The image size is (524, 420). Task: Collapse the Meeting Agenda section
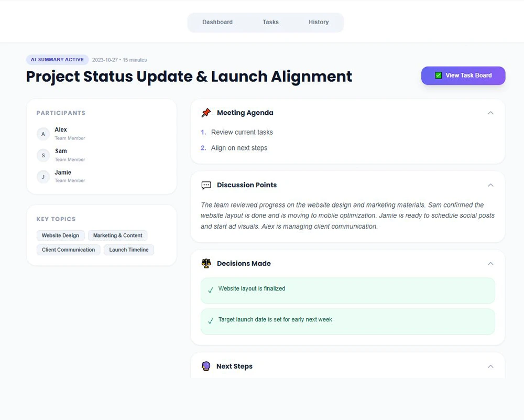coord(490,113)
